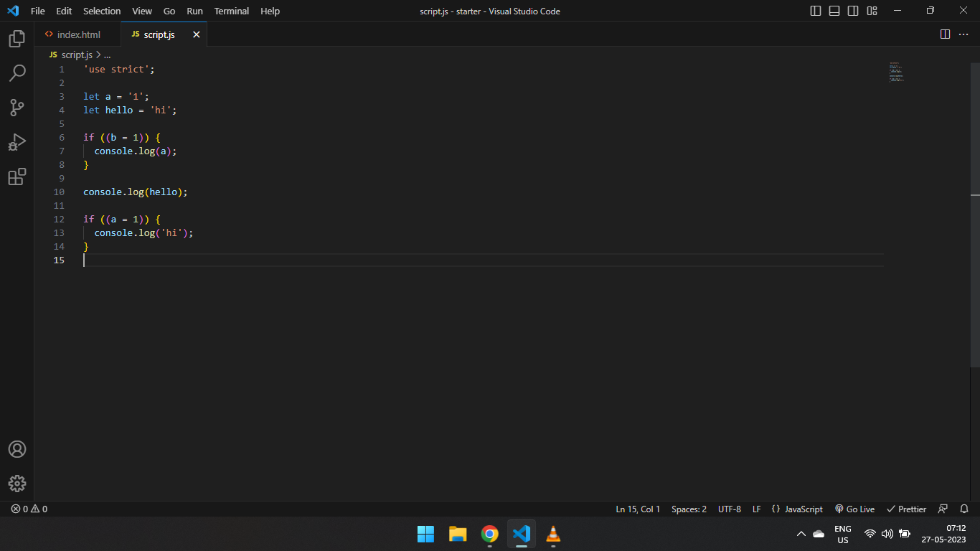The width and height of the screenshot is (980, 551).
Task: Click the if ((b = 1)) line
Action: [121, 138]
